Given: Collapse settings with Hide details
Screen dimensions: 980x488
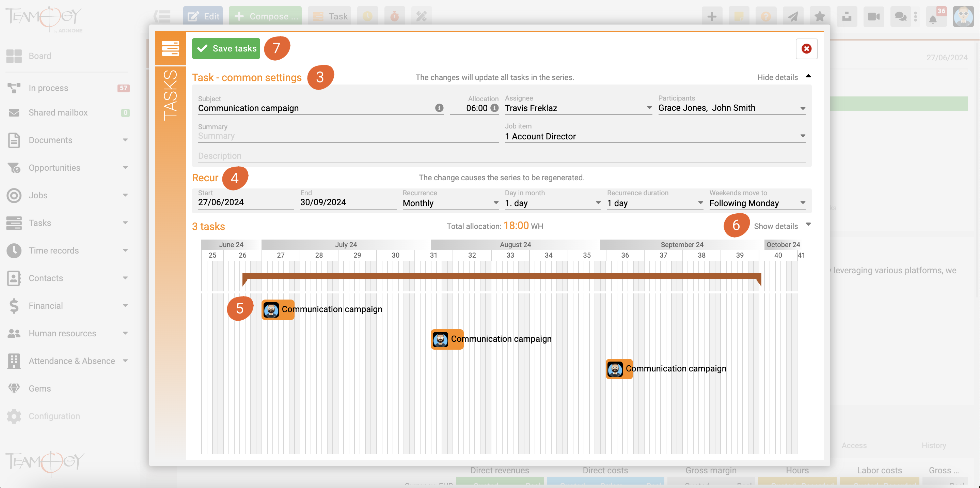Looking at the screenshot, I should tap(784, 77).
